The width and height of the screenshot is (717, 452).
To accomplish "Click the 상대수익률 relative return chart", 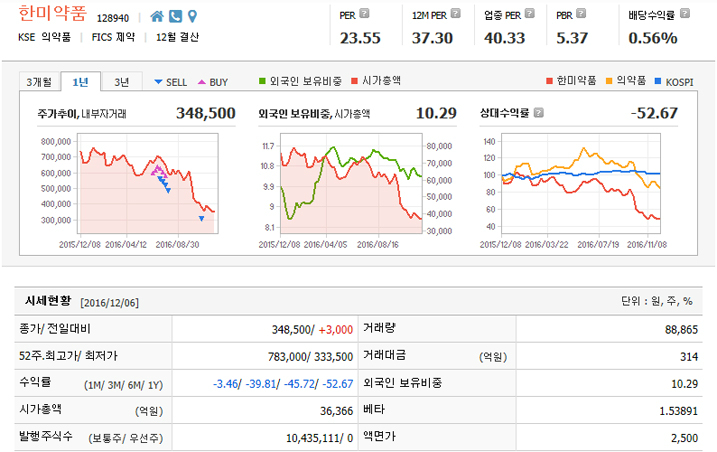I will [585, 185].
